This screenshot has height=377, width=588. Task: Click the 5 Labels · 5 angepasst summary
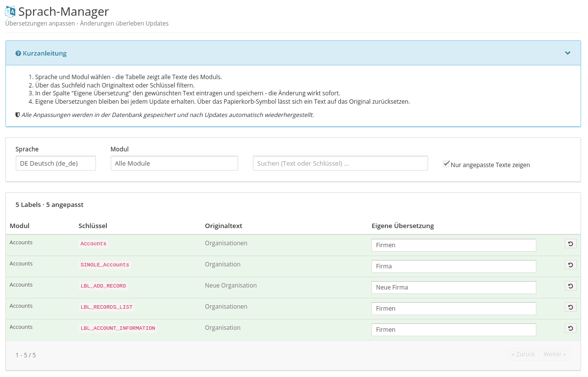(50, 204)
